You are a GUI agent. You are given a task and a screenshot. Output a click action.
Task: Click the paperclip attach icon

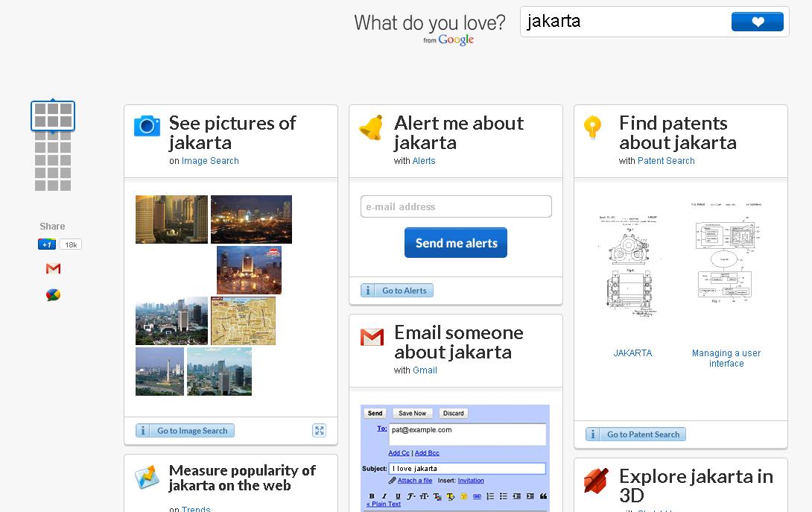[392, 481]
